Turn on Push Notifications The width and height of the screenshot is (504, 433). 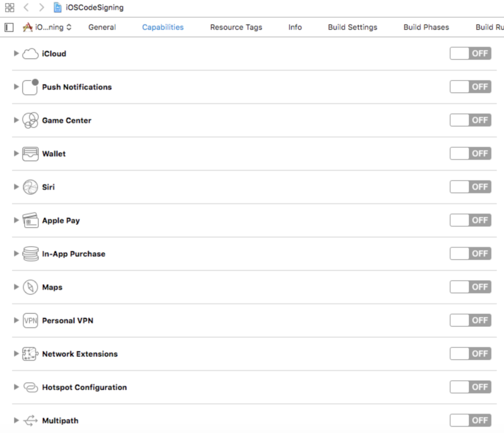point(470,87)
